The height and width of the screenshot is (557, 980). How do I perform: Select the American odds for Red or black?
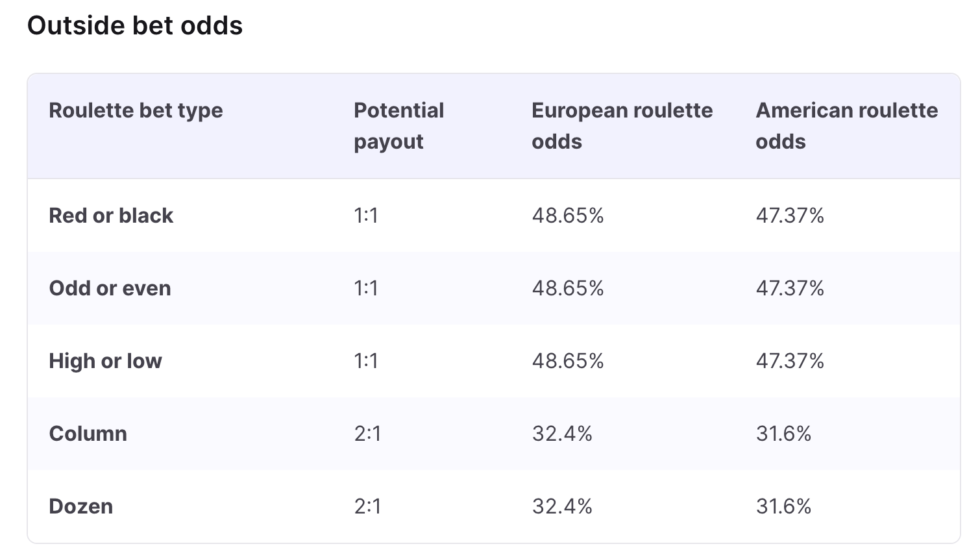click(x=790, y=216)
